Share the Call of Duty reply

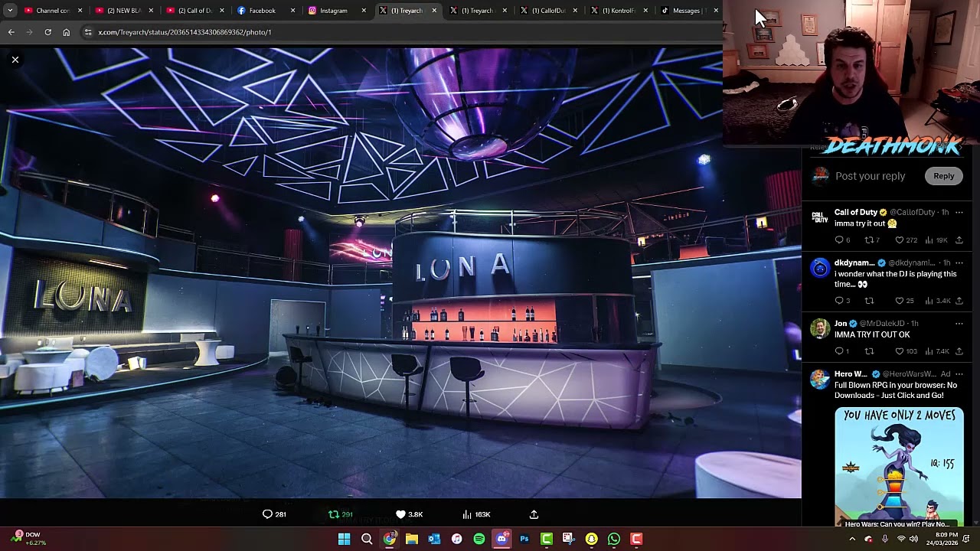pyautogui.click(x=959, y=240)
